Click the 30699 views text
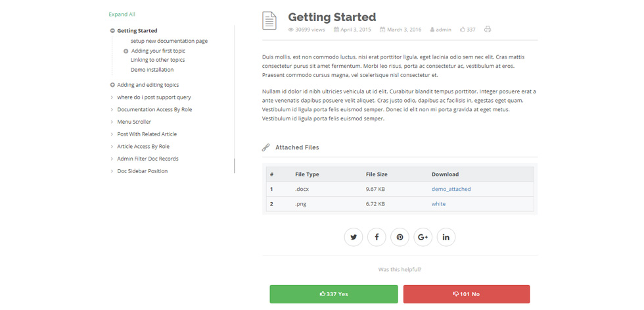The width and height of the screenshot is (644, 310). coord(310,30)
